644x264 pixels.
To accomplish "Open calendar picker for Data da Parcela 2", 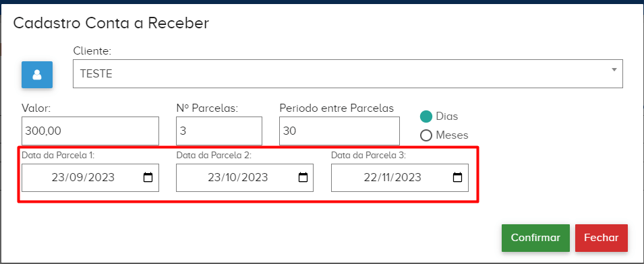I will (303, 178).
